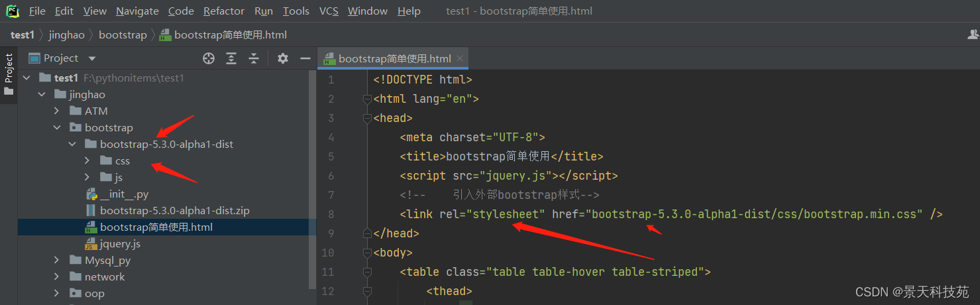Open the Navigate menu
The width and height of the screenshot is (980, 305).
pos(137,11)
